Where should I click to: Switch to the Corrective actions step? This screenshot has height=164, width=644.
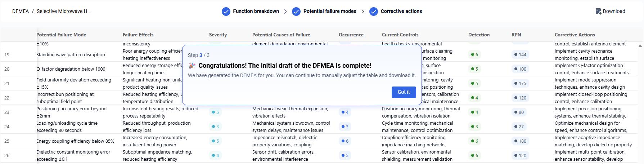point(401,12)
